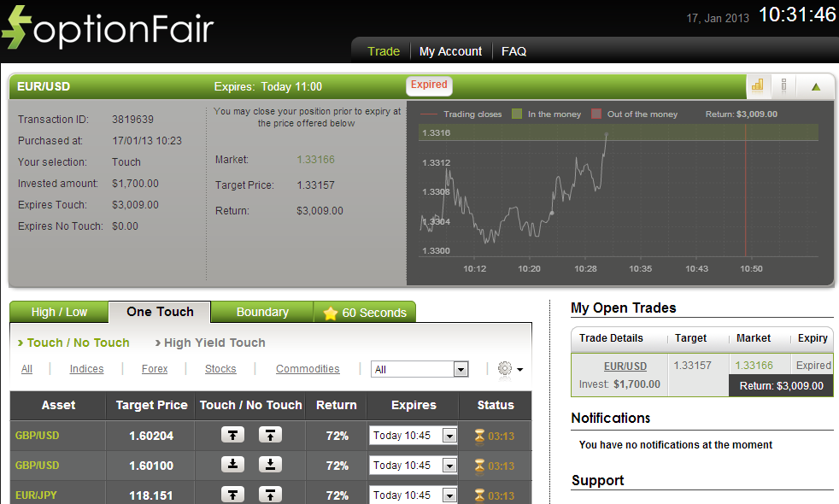Open the Today 10:45 expiry dropdown for GBP/USD
Screen dimensions: 839x504
point(414,435)
